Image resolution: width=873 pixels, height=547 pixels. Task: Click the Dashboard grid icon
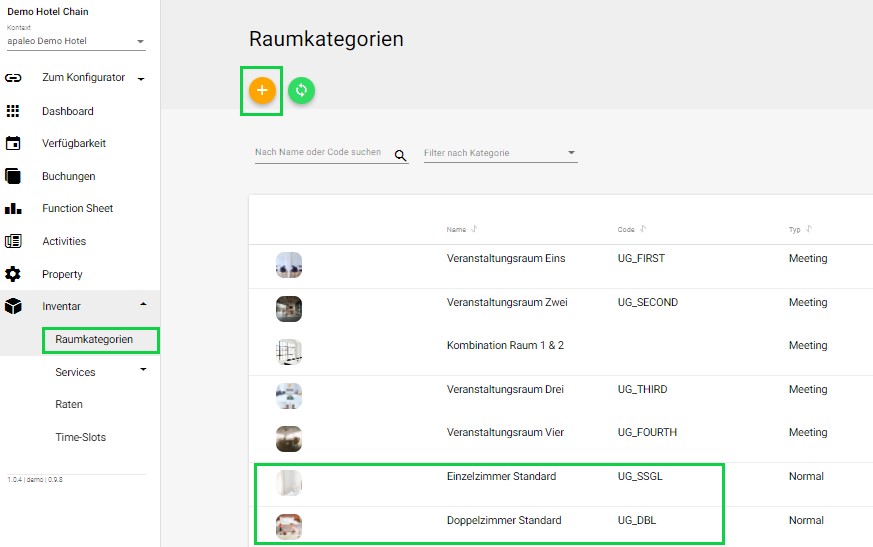(13, 111)
